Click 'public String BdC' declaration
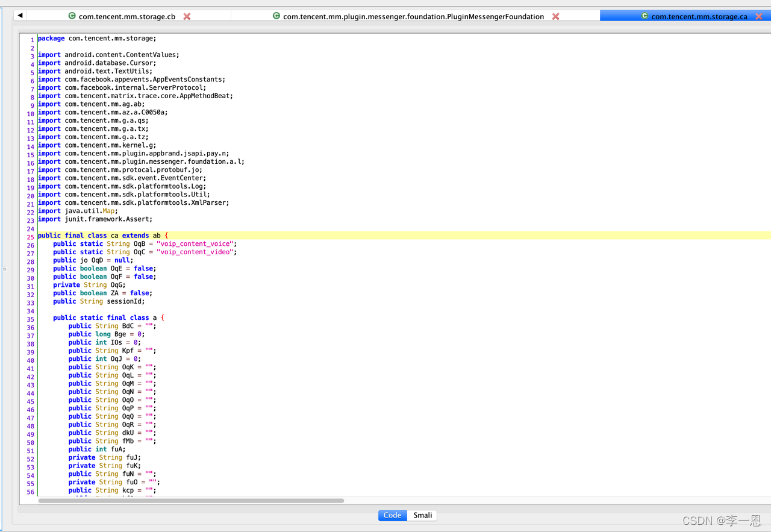 pyautogui.click(x=113, y=326)
